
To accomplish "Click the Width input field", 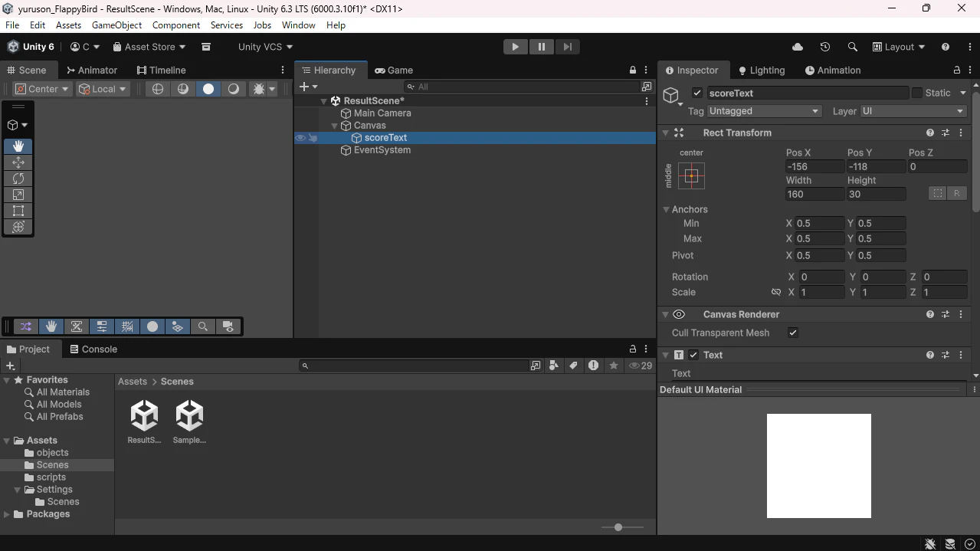I will click(814, 194).
